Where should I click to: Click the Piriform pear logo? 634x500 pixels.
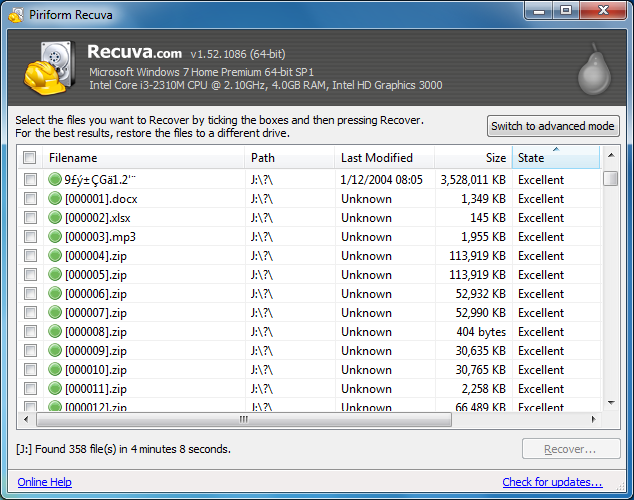click(594, 69)
